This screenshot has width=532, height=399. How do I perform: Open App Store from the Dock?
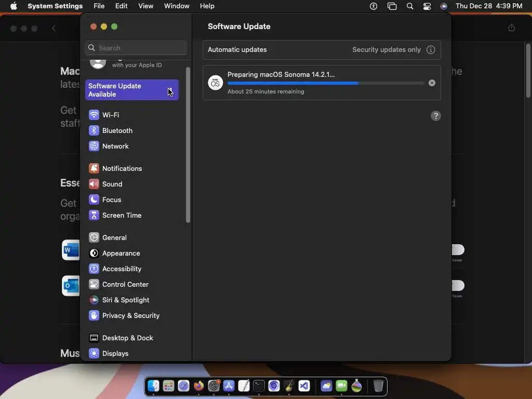coord(229,386)
